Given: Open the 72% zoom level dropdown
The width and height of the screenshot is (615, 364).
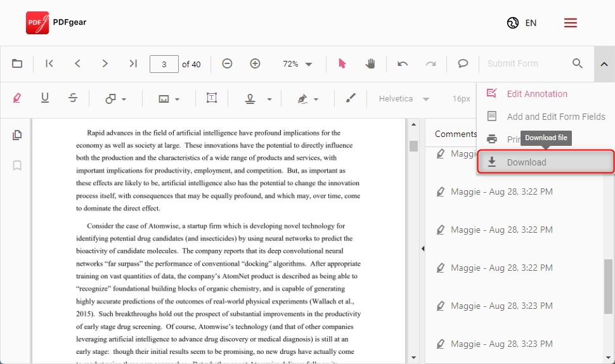Looking at the screenshot, I should click(x=298, y=64).
